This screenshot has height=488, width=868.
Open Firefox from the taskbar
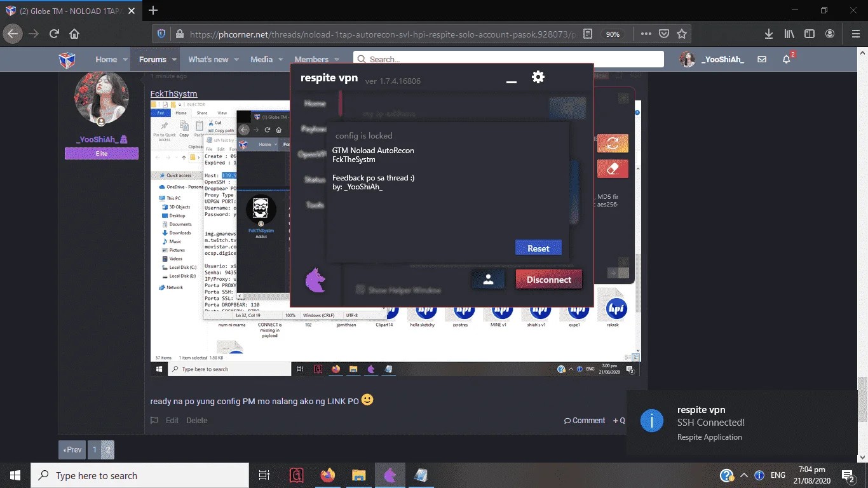[x=328, y=475]
